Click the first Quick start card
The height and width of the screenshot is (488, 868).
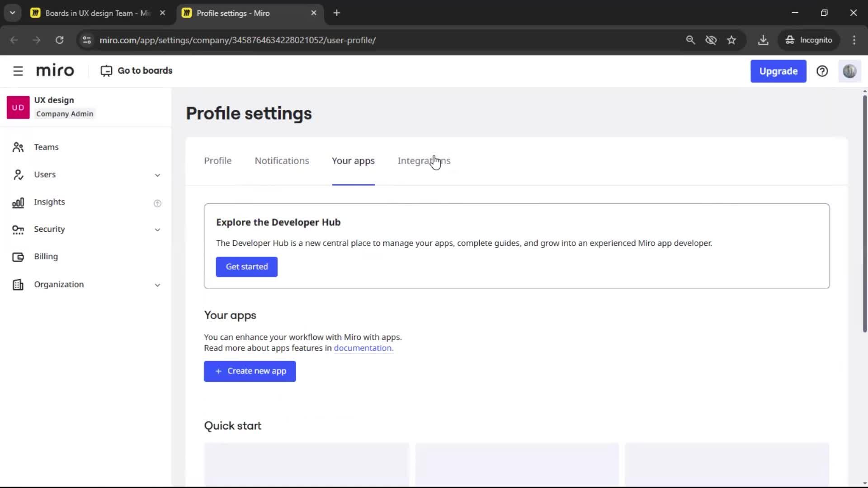pos(307,464)
